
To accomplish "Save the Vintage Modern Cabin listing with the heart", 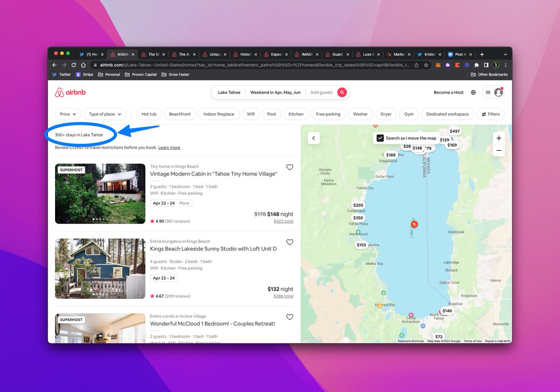I will click(x=290, y=167).
